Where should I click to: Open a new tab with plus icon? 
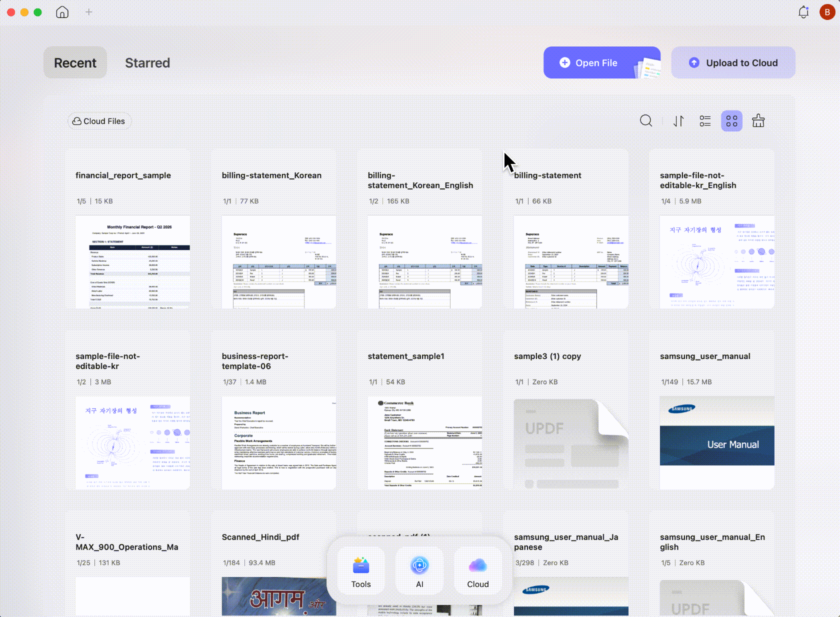coord(88,12)
